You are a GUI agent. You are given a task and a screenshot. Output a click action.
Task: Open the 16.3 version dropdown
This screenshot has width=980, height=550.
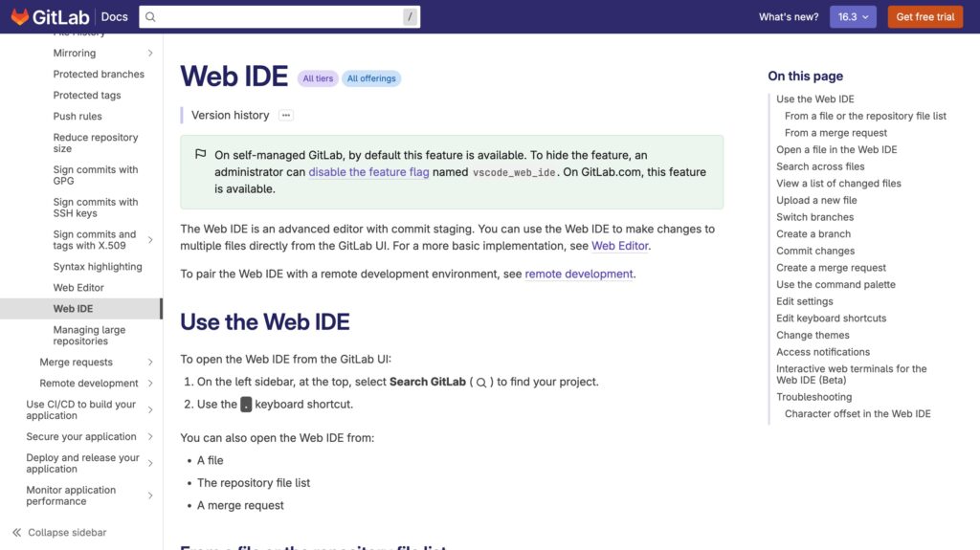853,16
